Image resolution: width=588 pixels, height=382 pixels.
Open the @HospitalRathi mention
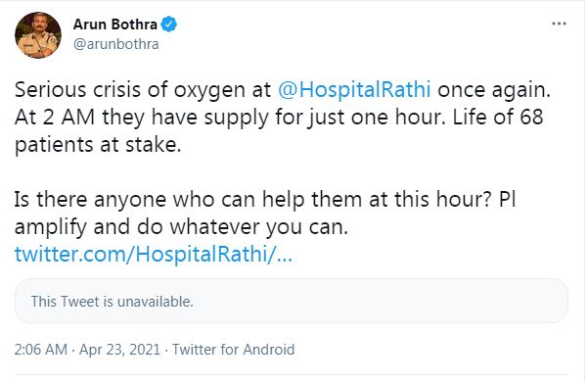point(354,90)
